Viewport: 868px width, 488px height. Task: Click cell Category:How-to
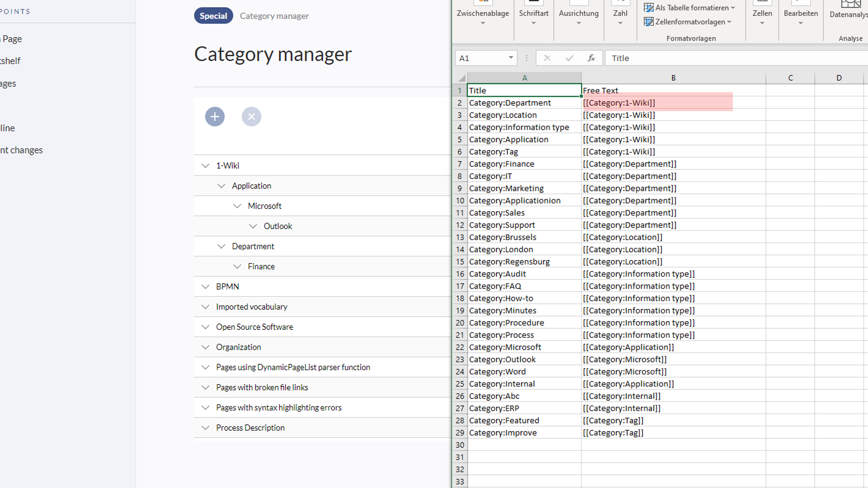coord(524,298)
